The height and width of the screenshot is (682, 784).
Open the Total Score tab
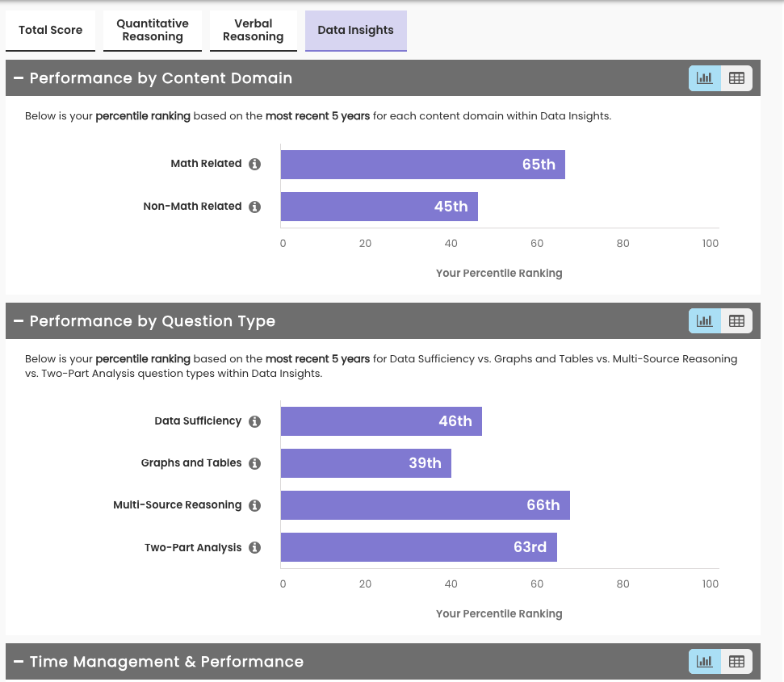(50, 31)
